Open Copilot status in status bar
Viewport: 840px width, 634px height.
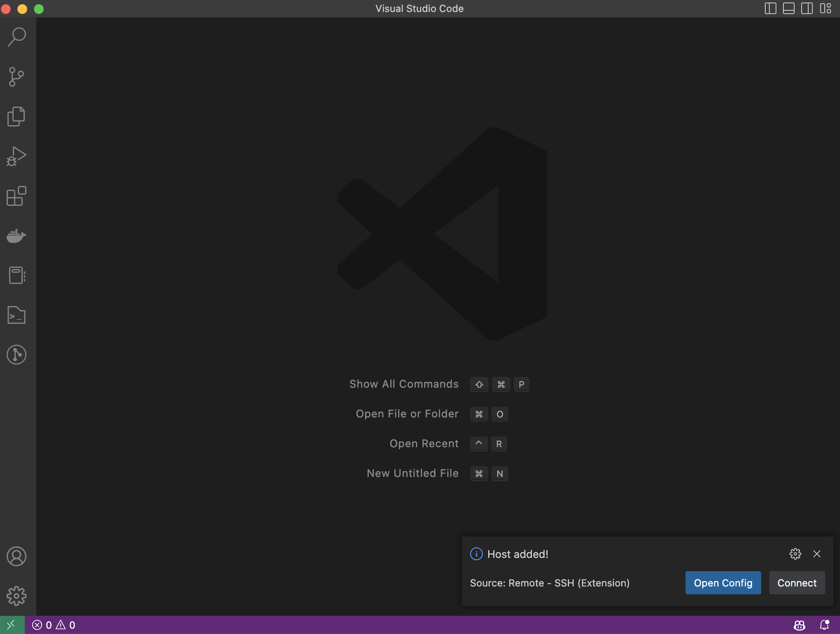pyautogui.click(x=800, y=625)
